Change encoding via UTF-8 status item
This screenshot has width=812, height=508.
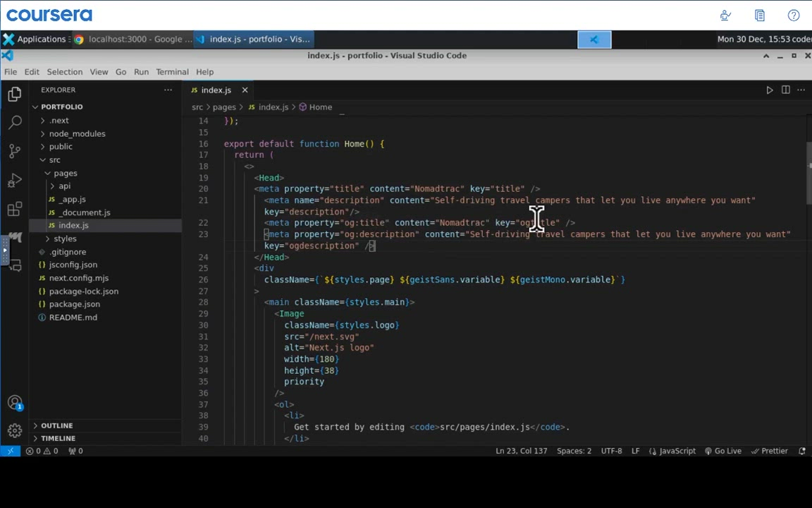[611, 451]
